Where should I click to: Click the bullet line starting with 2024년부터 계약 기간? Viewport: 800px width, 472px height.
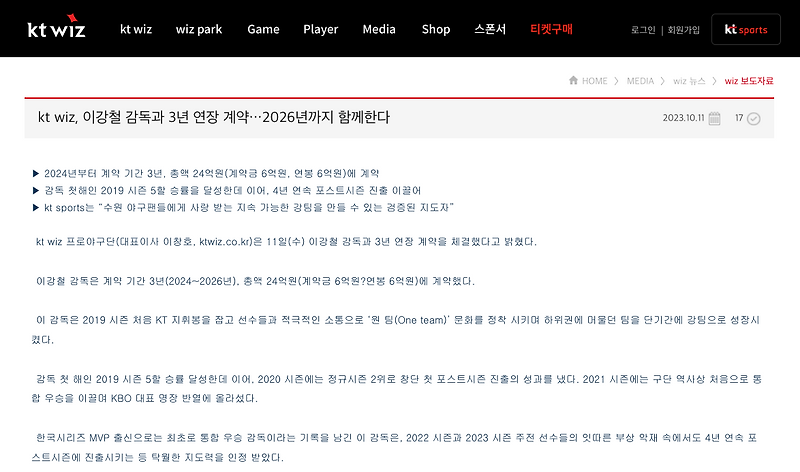tap(206, 173)
